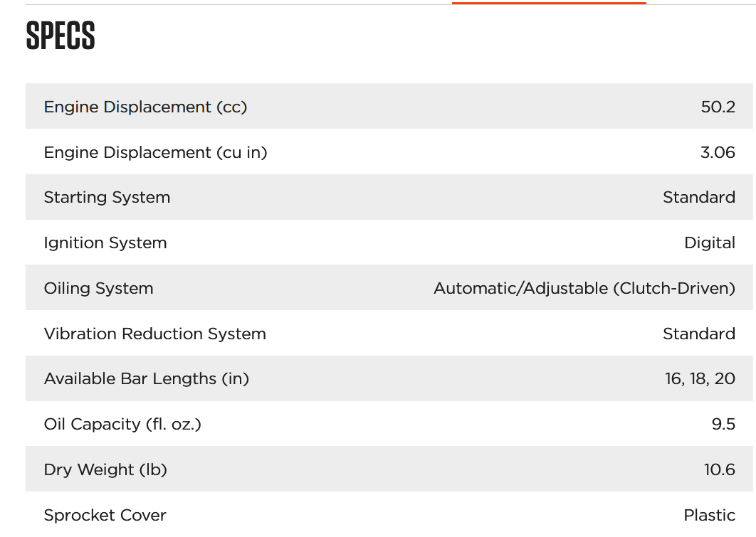Click the Available Bar Lengths (in) label
The image size is (756, 537).
[146, 378]
